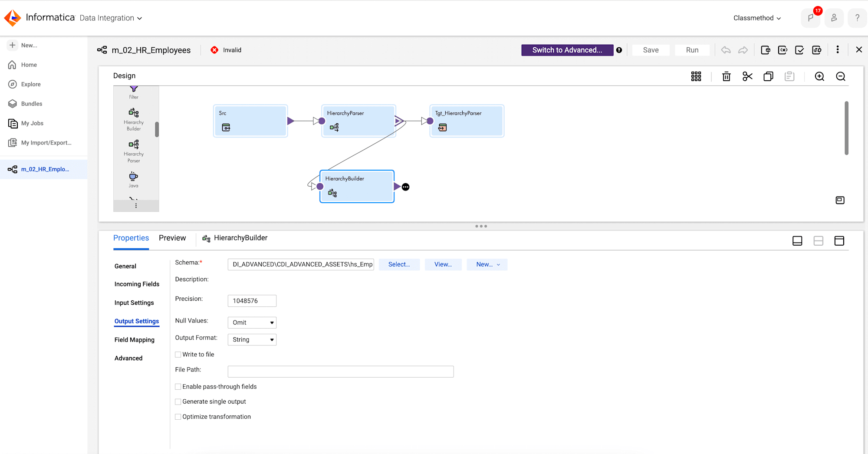Select the HierarchyParser node on canvas
This screenshot has height=454, width=868.
click(358, 121)
